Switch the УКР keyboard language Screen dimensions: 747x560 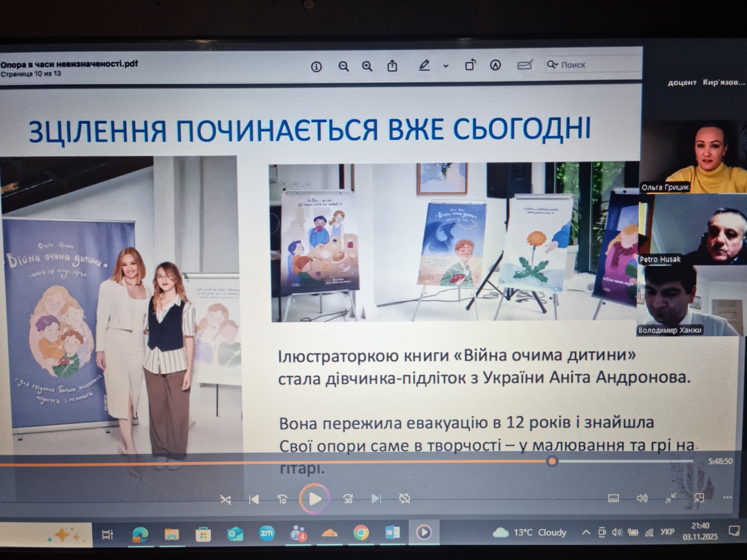tap(667, 532)
